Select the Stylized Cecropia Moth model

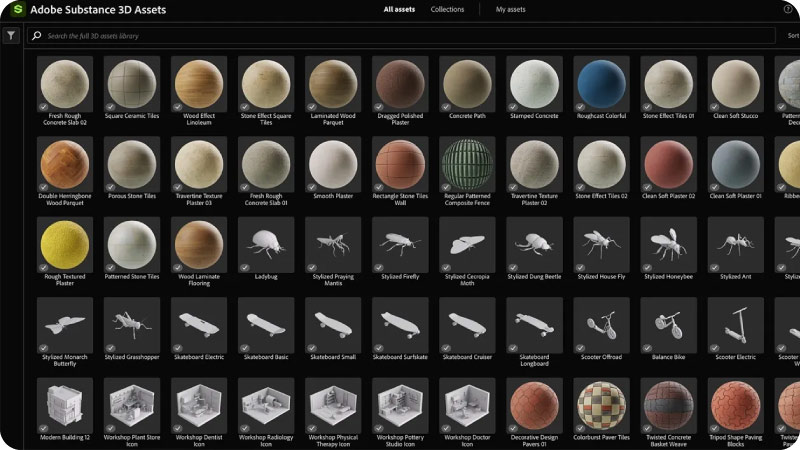(467, 245)
